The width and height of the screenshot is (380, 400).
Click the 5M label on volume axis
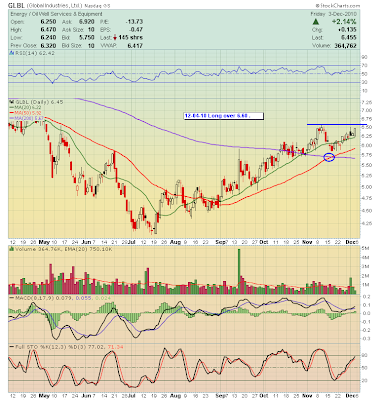[366, 249]
